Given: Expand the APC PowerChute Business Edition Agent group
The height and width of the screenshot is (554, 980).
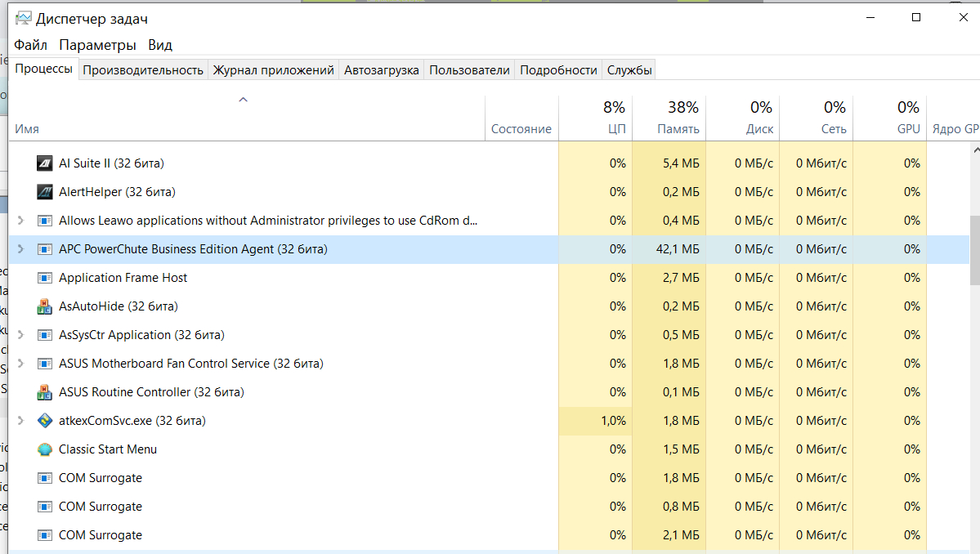Looking at the screenshot, I should click(x=20, y=249).
